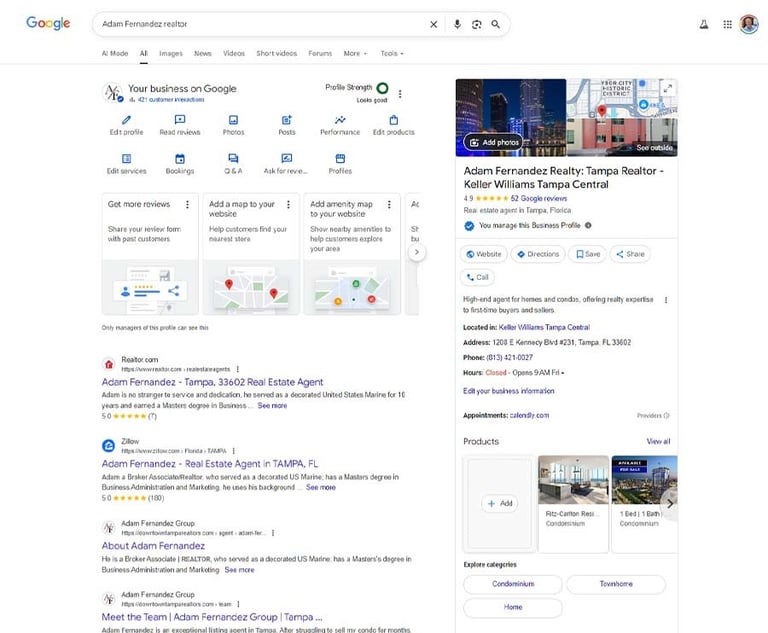Open Meet the Team result

212,617
